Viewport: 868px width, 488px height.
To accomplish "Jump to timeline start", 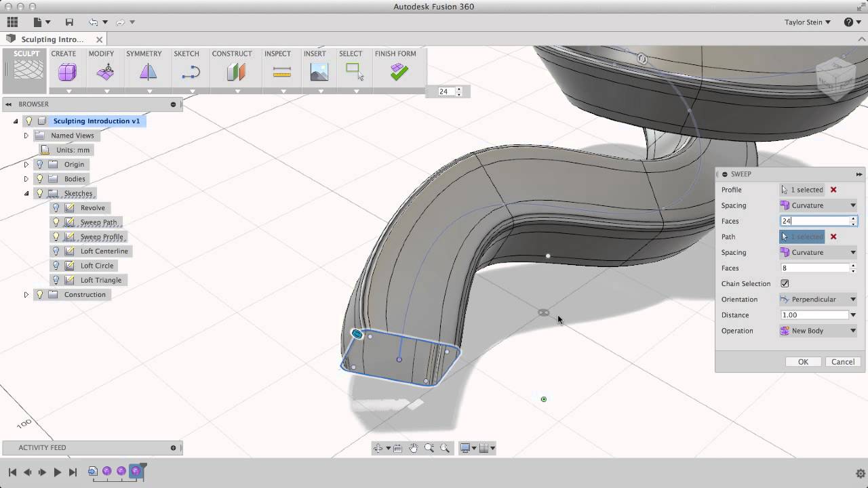I will [12, 472].
